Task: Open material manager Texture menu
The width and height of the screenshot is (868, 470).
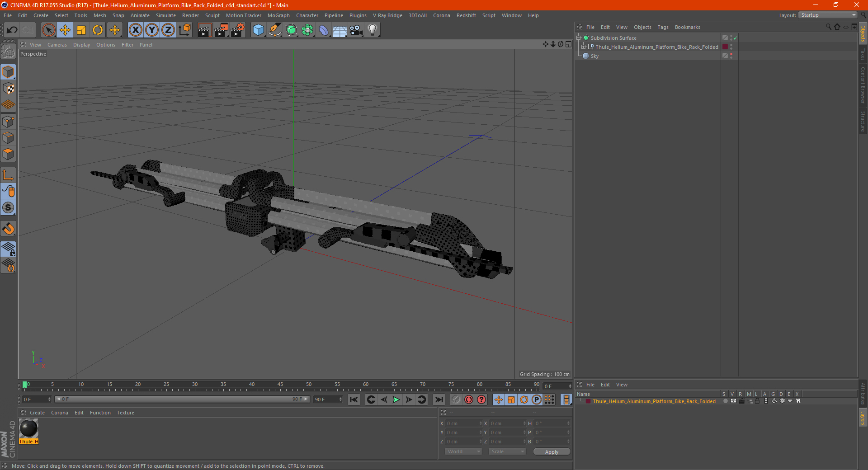Action: click(125, 413)
